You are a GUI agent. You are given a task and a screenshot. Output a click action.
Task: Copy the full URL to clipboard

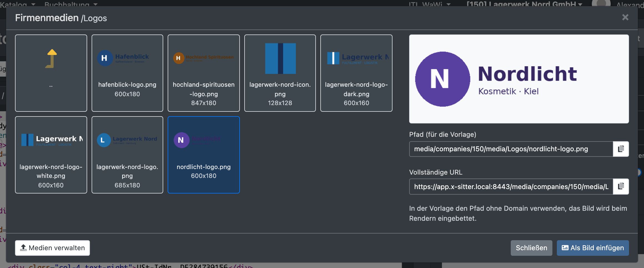621,187
